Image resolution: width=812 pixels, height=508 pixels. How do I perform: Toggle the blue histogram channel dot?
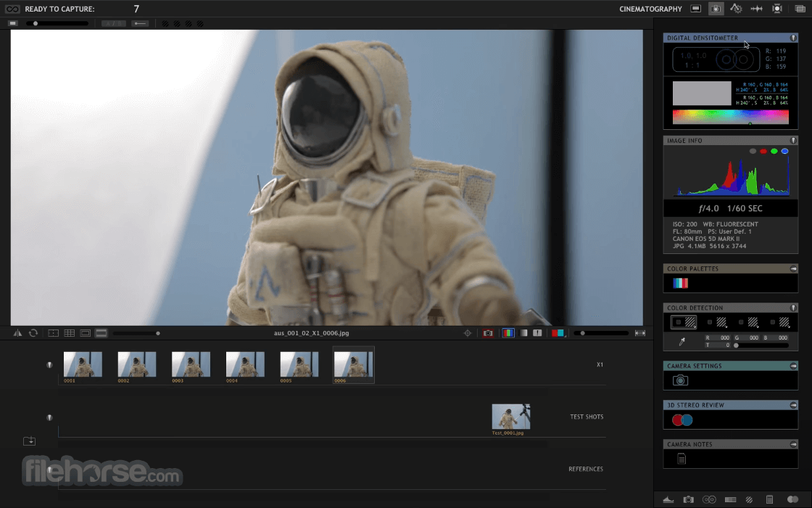click(785, 152)
